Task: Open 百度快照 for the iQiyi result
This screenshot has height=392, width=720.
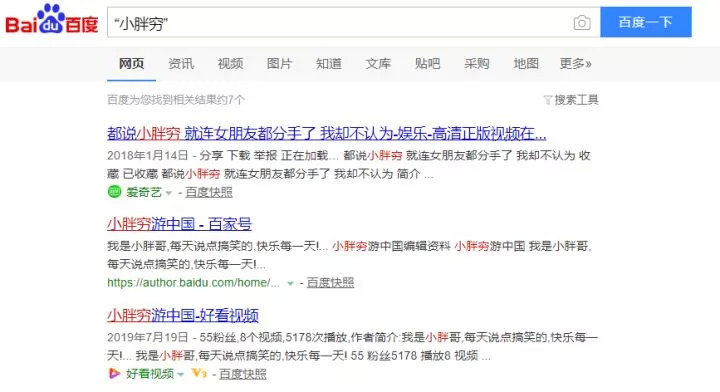Action: (x=209, y=192)
